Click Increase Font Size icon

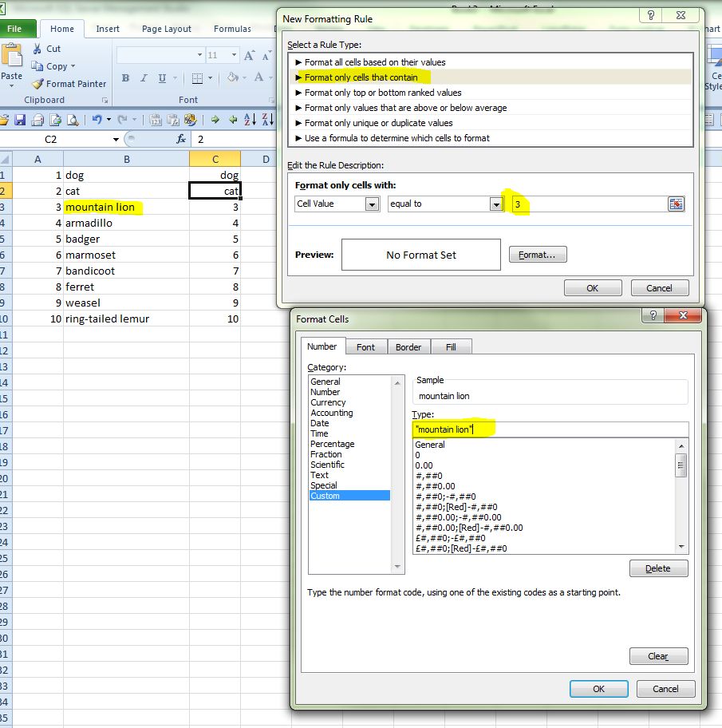pos(249,56)
